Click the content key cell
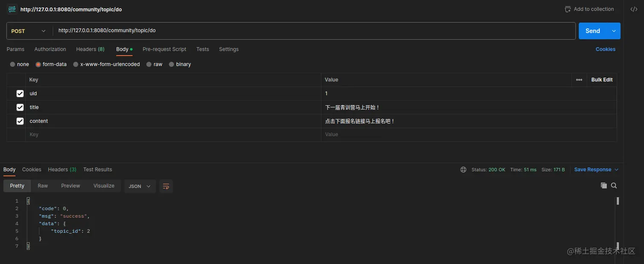 (173, 121)
